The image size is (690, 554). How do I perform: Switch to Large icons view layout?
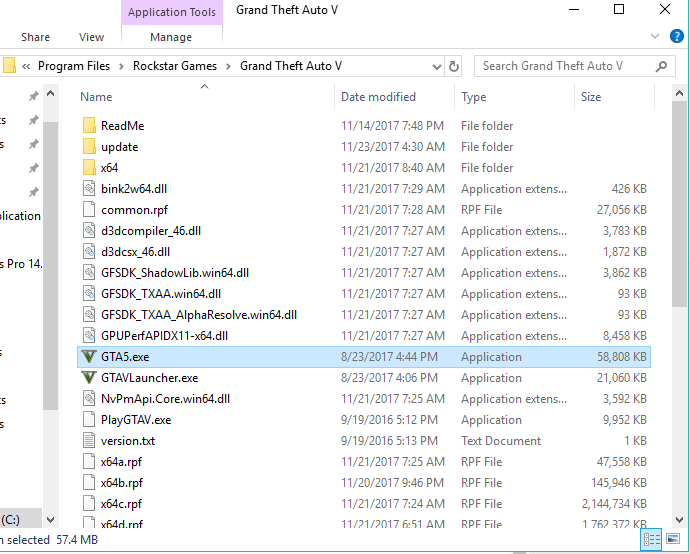[673, 539]
